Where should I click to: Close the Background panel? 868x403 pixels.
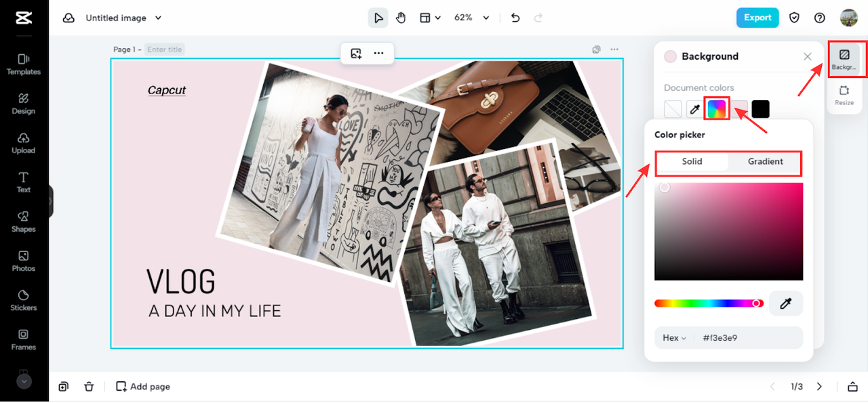click(808, 57)
